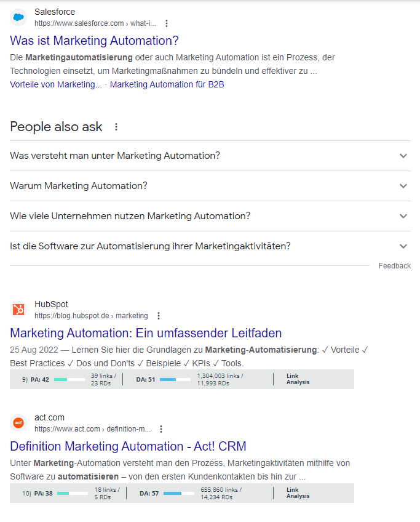Expand the "Warum Marketing Automation?" question
Screen dimensions: 420x522
pyautogui.click(x=403, y=186)
